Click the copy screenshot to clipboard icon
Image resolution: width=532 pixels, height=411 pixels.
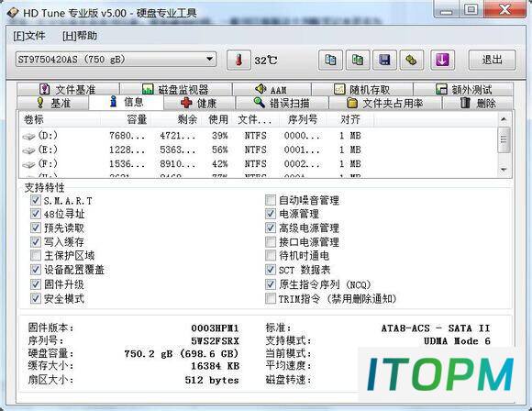click(x=358, y=60)
